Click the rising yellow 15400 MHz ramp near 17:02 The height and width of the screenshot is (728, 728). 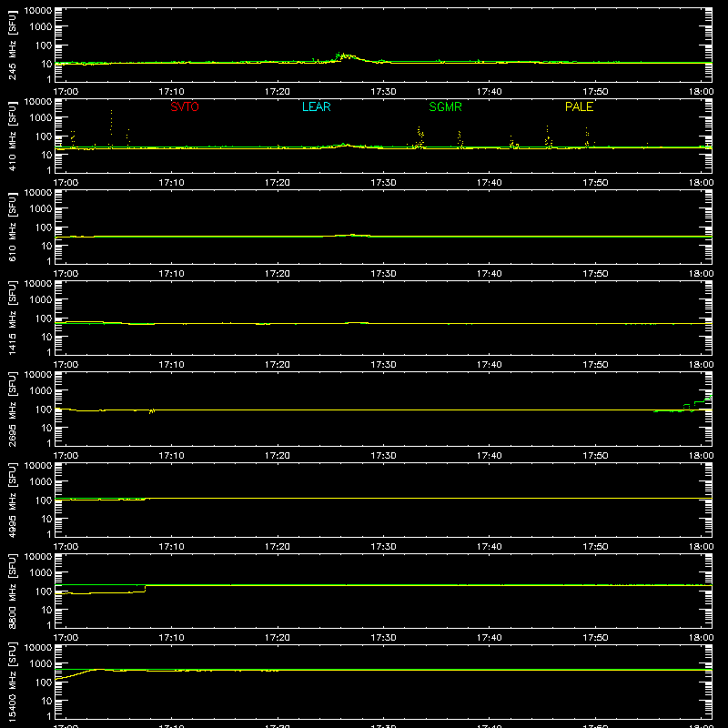[x=79, y=674]
